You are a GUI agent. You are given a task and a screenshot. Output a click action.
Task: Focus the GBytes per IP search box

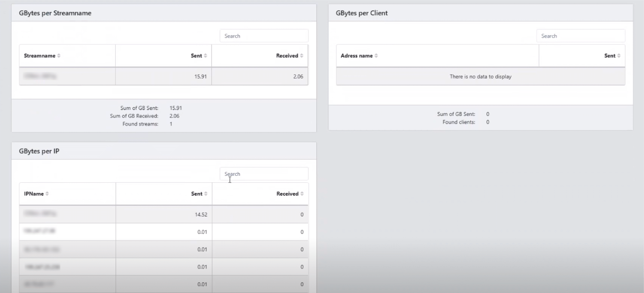click(x=264, y=174)
